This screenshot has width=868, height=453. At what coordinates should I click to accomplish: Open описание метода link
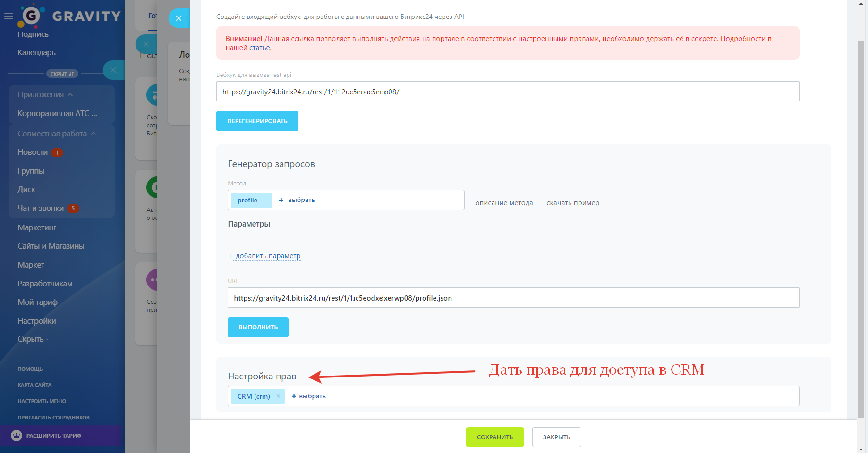[504, 203]
